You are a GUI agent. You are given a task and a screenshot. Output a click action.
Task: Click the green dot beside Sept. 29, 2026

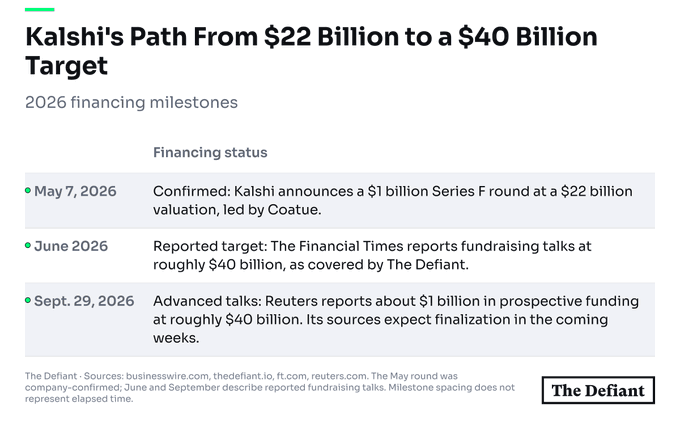click(28, 300)
